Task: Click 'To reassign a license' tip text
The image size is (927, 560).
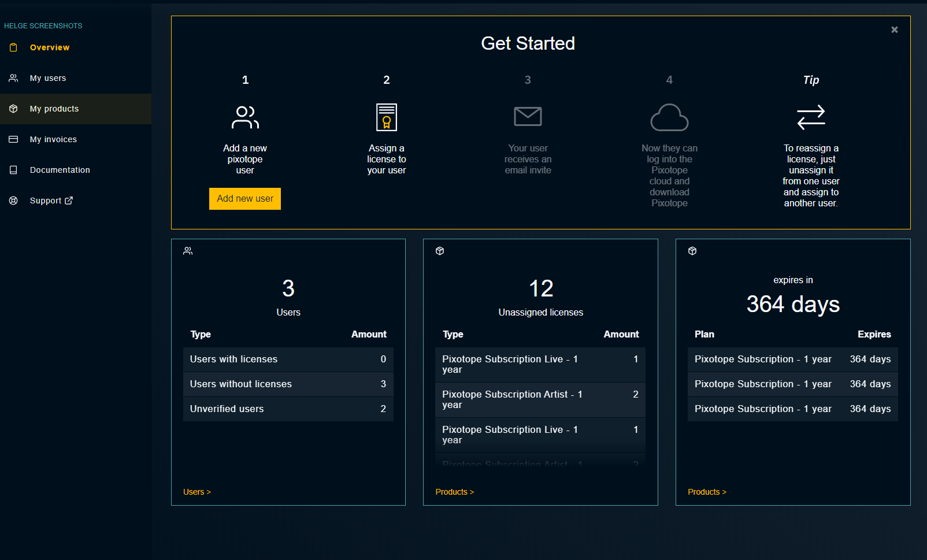Action: (811, 176)
